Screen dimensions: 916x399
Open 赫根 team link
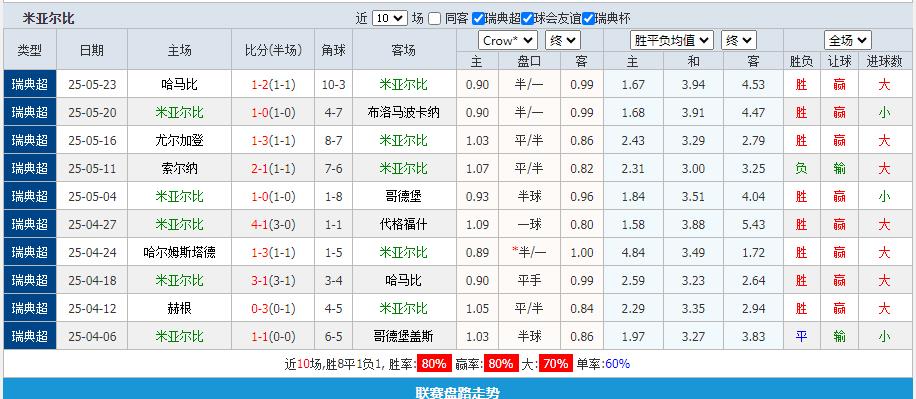tap(179, 309)
